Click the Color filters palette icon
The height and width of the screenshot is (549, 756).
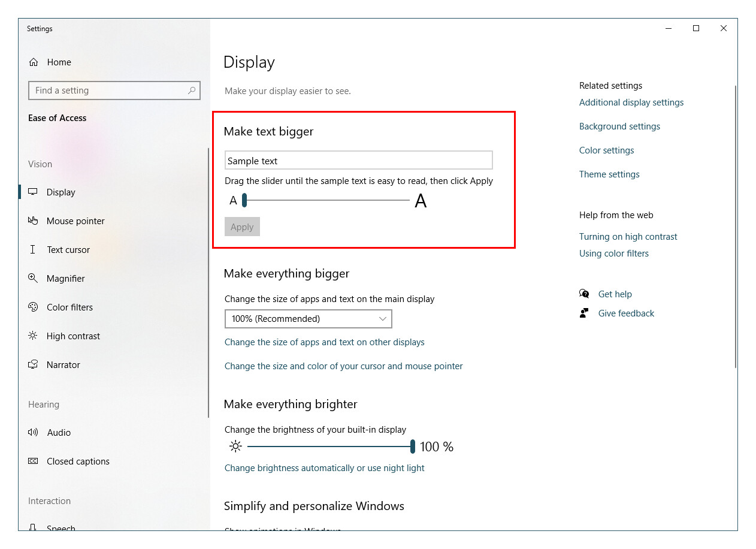pyautogui.click(x=33, y=307)
